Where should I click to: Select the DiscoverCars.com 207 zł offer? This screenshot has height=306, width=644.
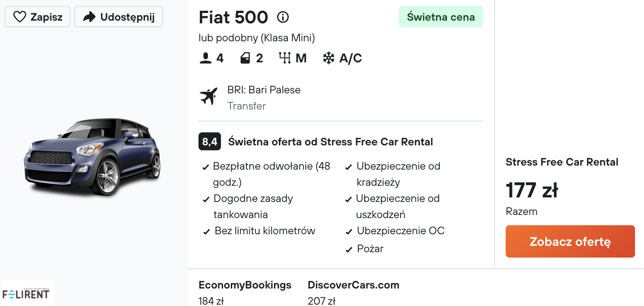coord(353,292)
